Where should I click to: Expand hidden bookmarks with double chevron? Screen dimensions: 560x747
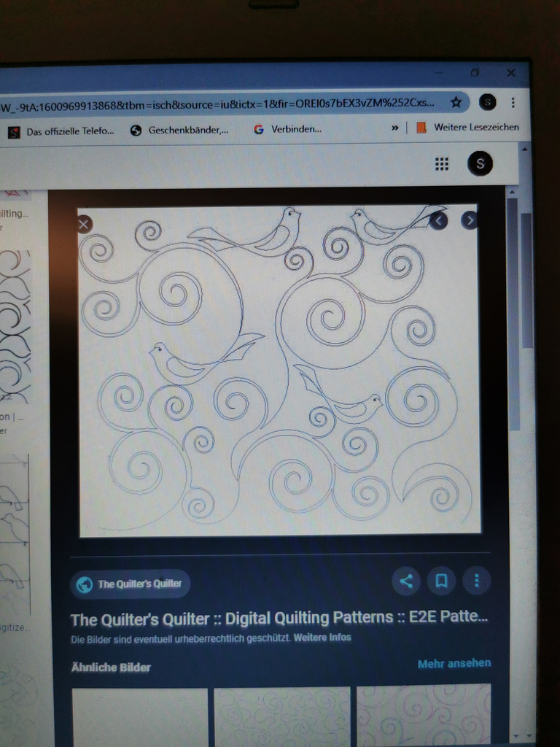pos(395,128)
